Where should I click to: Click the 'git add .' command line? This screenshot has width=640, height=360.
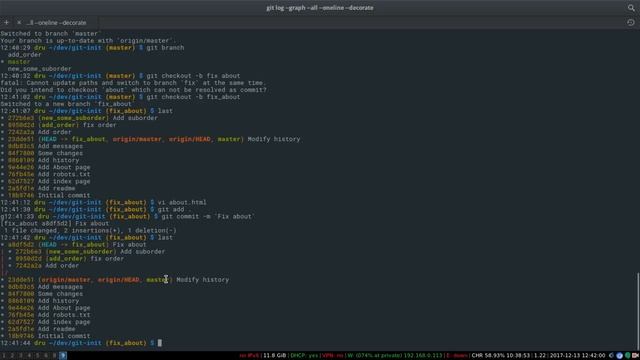[174, 209]
